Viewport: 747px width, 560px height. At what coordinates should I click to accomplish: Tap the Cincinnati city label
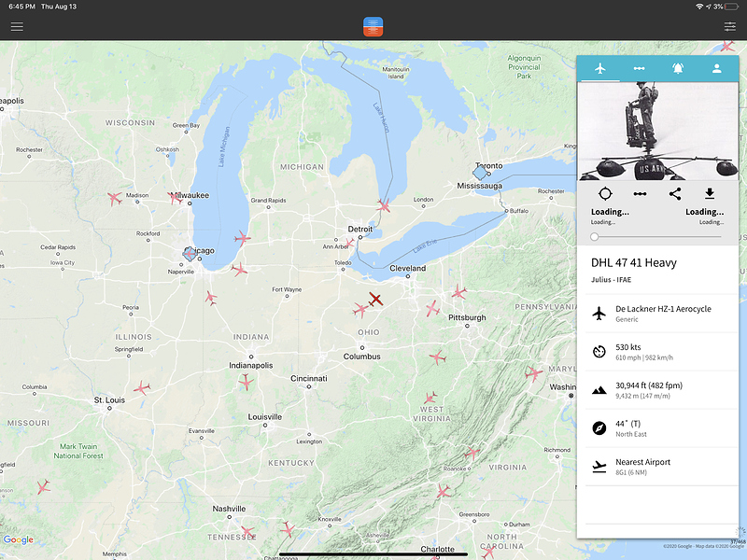(309, 379)
